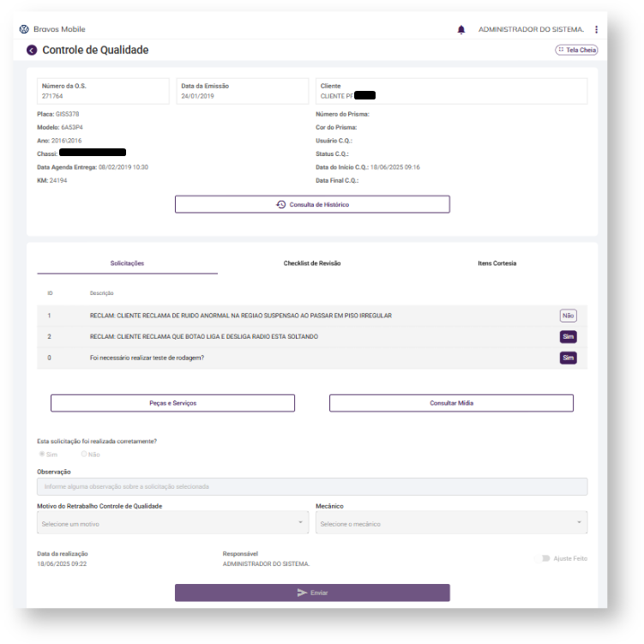Expand the Motivo do Retrabalho dropdown
Screen dimensions: 644x644
click(x=172, y=523)
